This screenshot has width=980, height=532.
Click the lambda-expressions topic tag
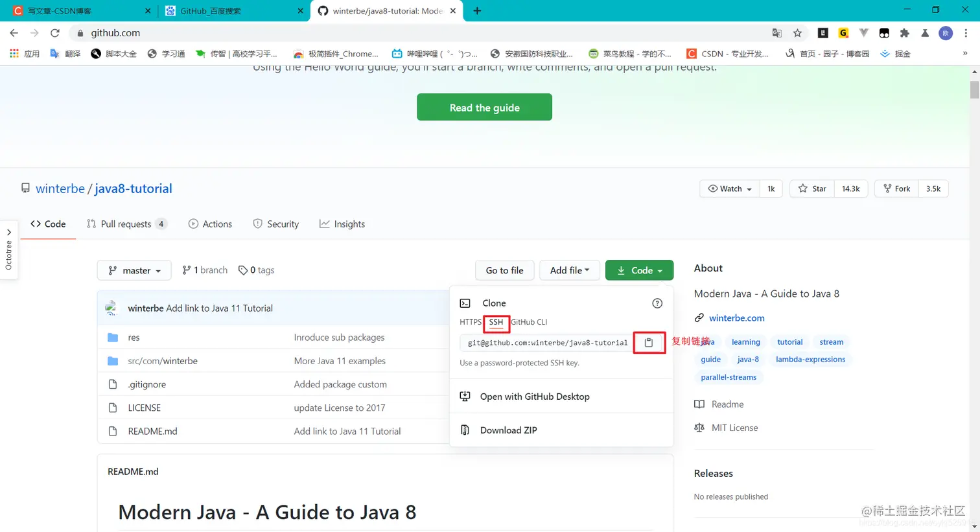[x=810, y=359]
